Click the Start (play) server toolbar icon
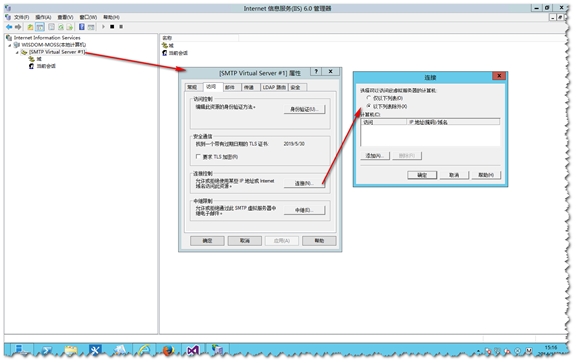 [103, 27]
